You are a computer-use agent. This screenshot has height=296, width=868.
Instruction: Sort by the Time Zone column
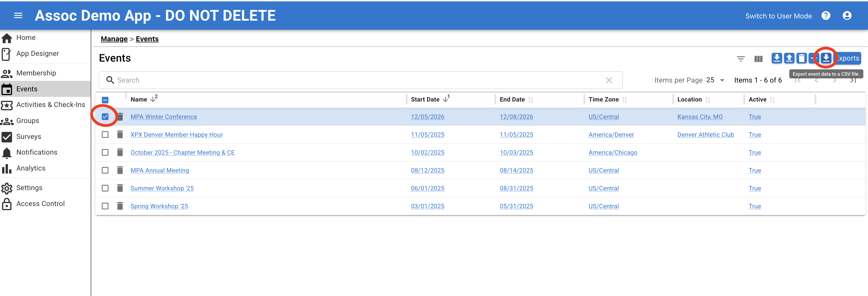603,99
